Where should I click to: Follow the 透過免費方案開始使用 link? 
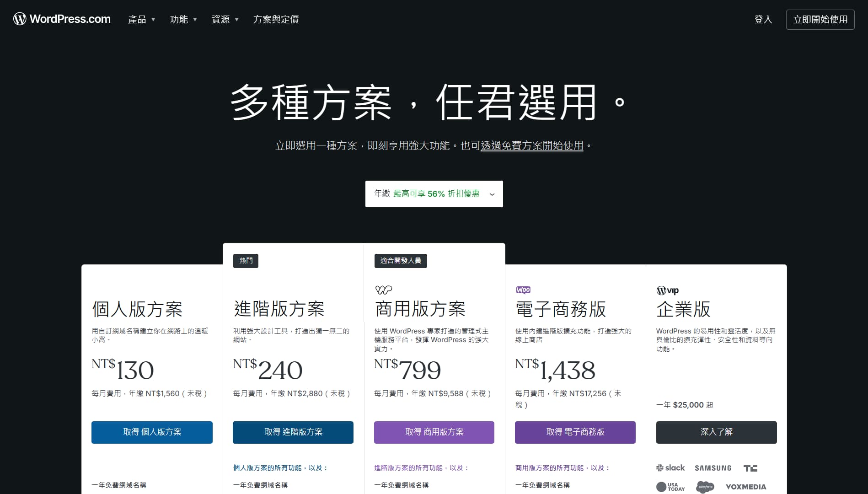coord(532,145)
